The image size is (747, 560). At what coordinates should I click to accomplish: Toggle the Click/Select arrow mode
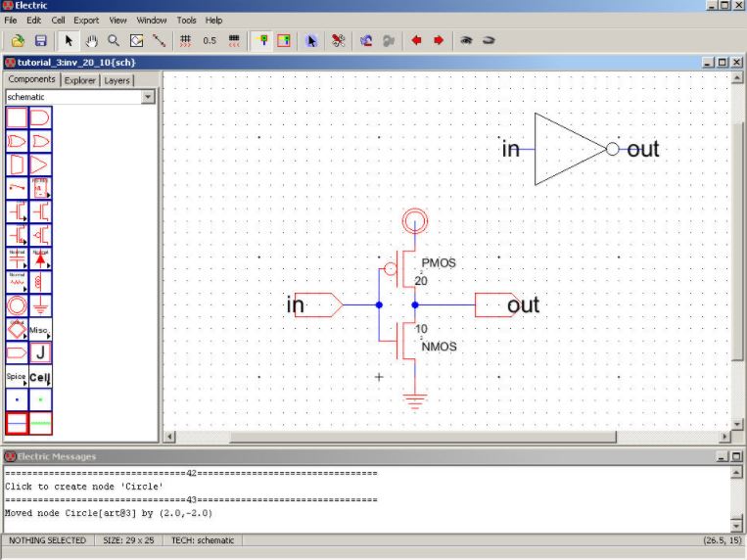pyautogui.click(x=69, y=41)
